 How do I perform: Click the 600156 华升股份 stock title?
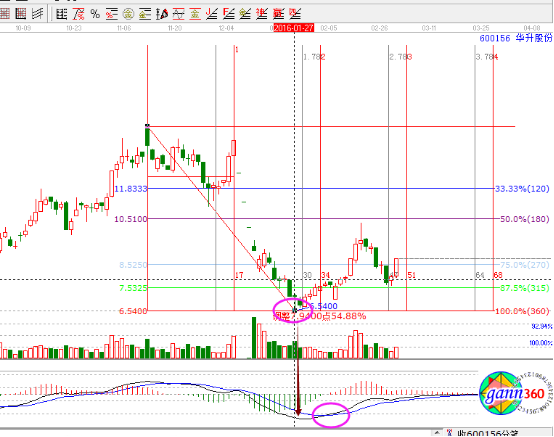[515, 38]
